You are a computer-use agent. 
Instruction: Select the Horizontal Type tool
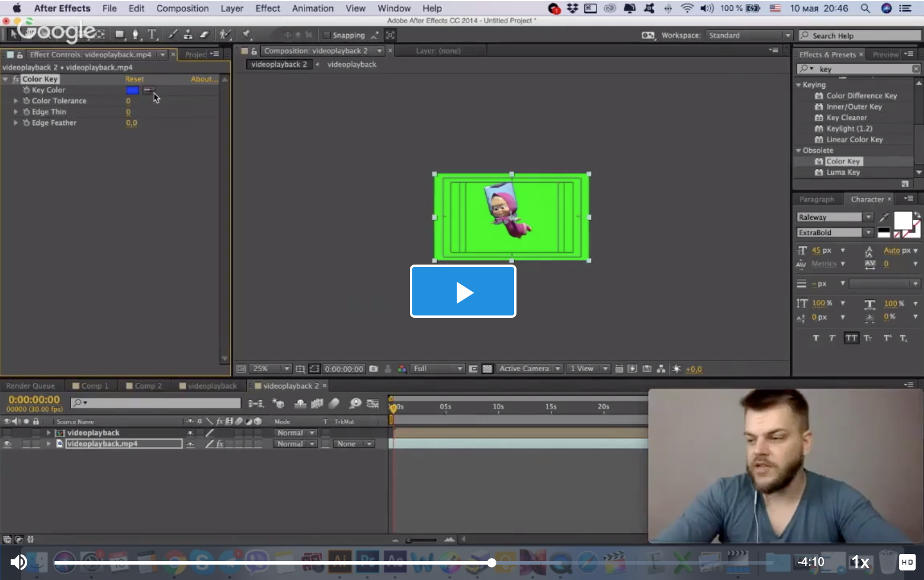tap(152, 34)
